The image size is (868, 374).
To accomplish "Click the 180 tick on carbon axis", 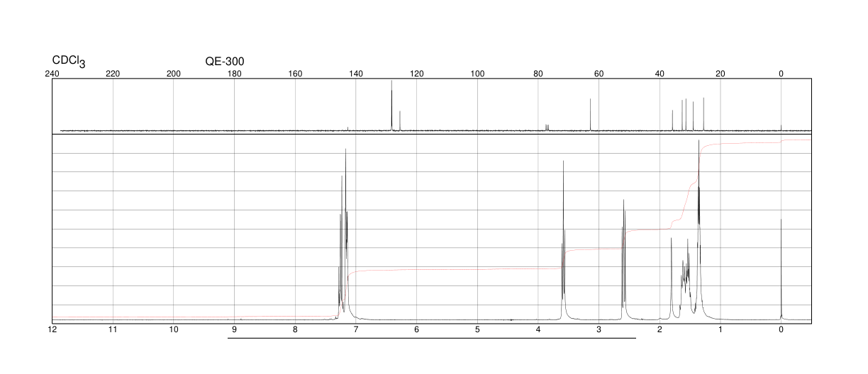I will pos(234,74).
